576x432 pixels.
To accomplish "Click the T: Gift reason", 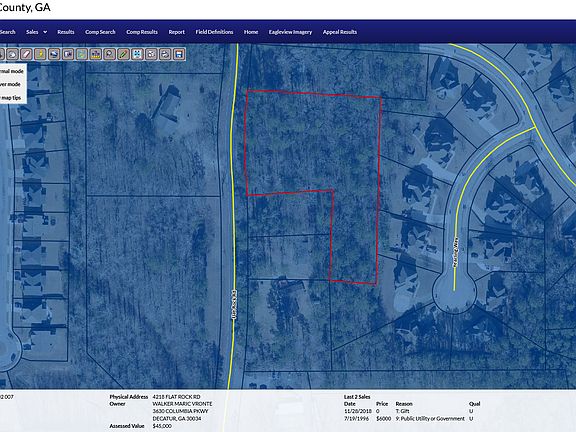I will [x=402, y=411].
